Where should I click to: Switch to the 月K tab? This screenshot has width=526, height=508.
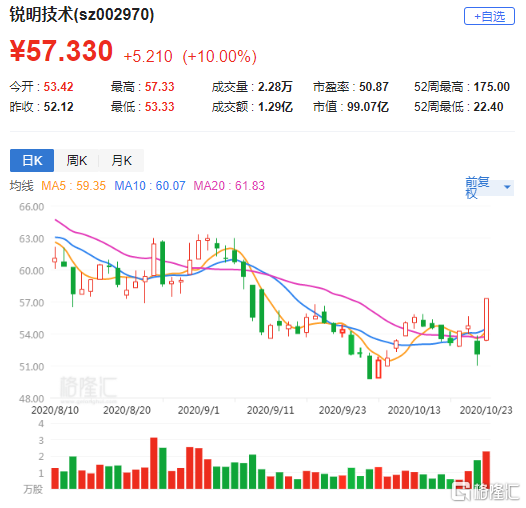click(x=121, y=160)
